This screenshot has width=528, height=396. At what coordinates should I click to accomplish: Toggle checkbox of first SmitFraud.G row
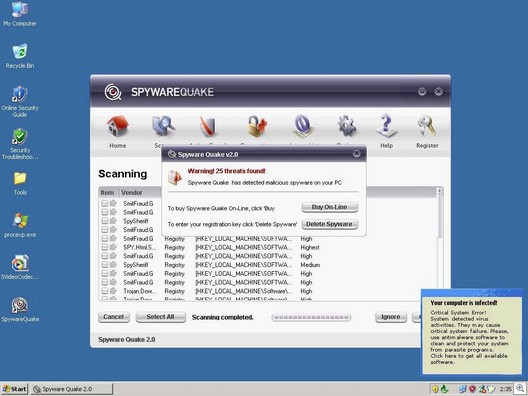coord(105,203)
